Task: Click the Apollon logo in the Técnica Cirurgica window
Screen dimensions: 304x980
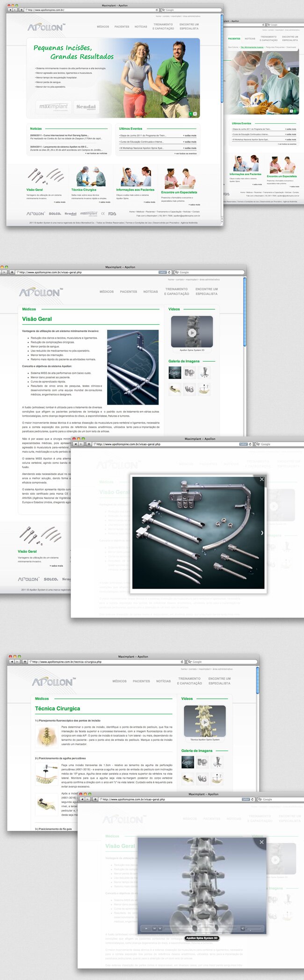Action: [54, 682]
